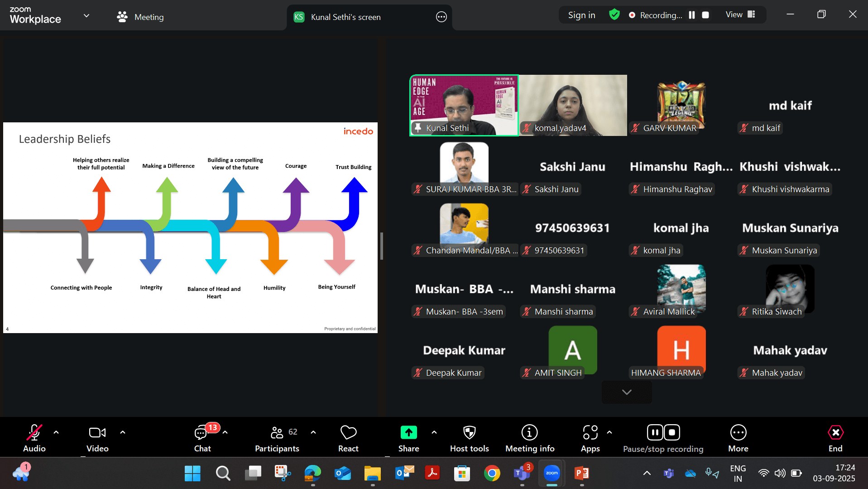Image resolution: width=868 pixels, height=489 pixels.
Task: Click the divider handle beside shared screen
Action: [x=382, y=246]
